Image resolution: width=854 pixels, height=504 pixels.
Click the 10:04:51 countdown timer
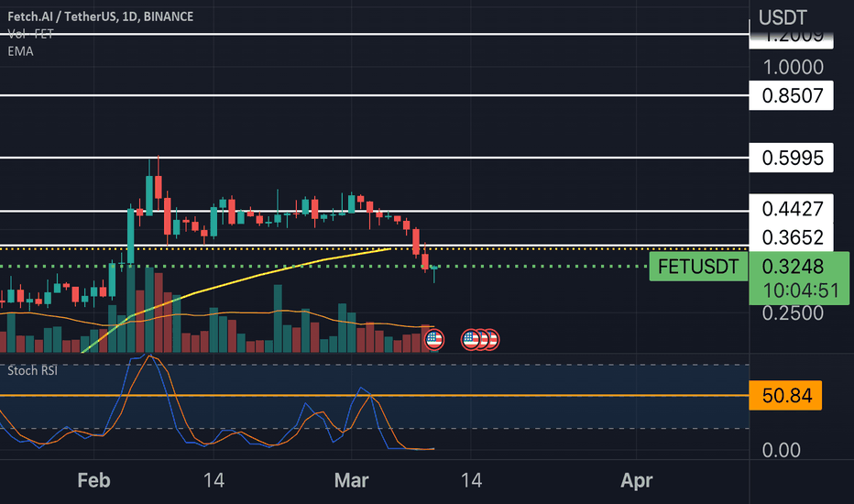point(801,290)
